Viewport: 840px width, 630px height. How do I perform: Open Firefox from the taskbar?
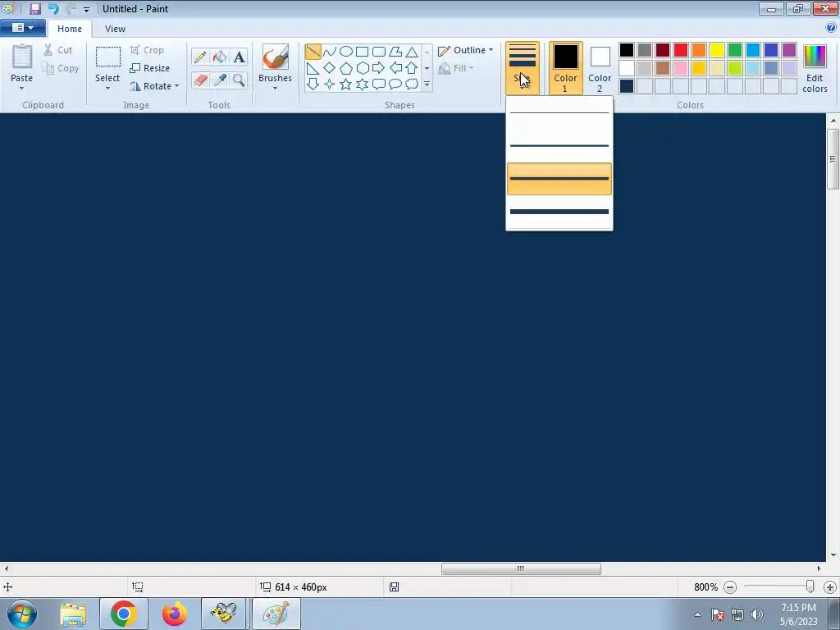(x=175, y=614)
